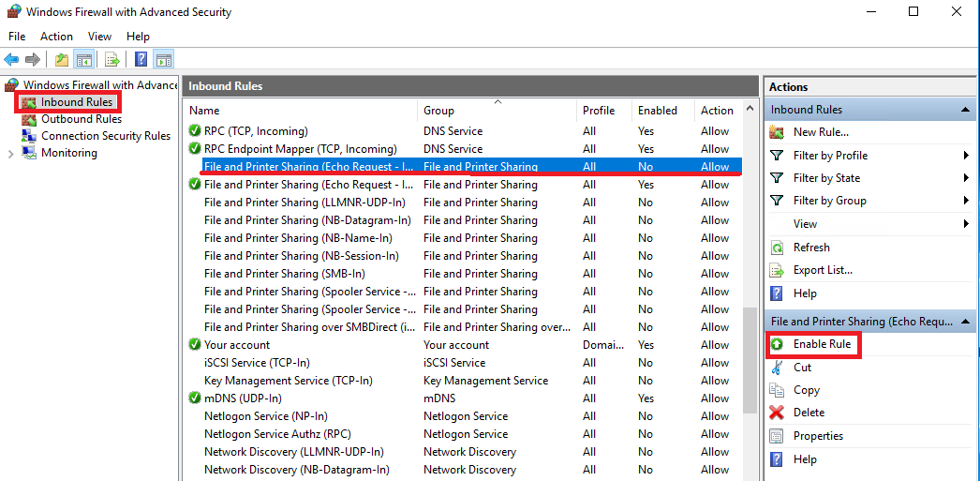The height and width of the screenshot is (481, 980).
Task: Select Windows Firewall with Advanced Security root node
Action: pyautogui.click(x=100, y=84)
